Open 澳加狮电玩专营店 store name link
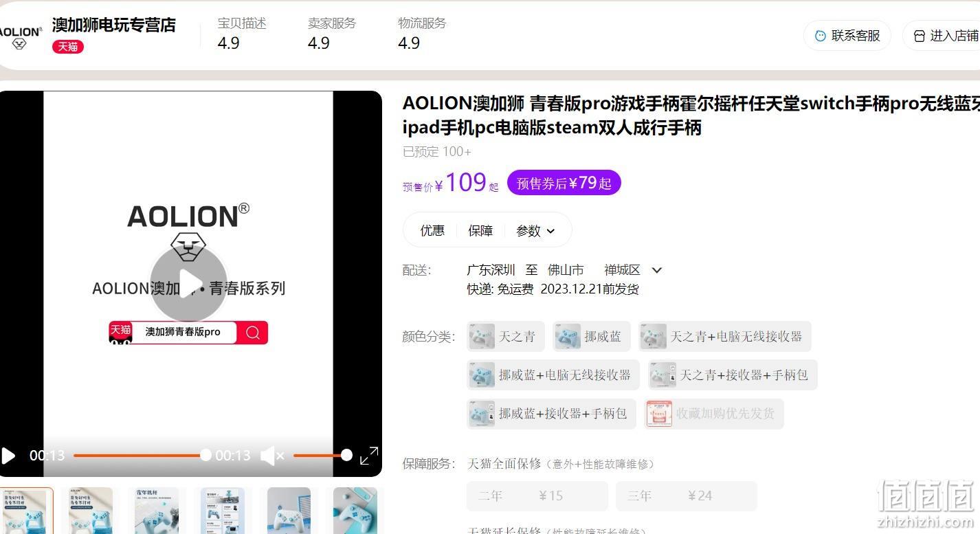This screenshot has width=980, height=534. coord(114,25)
